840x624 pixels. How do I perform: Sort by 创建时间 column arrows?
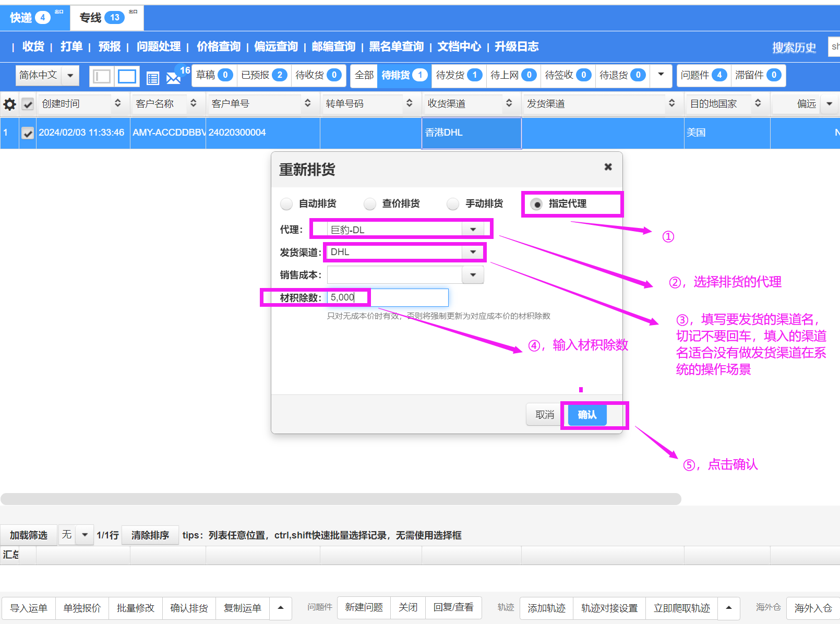pyautogui.click(x=118, y=103)
